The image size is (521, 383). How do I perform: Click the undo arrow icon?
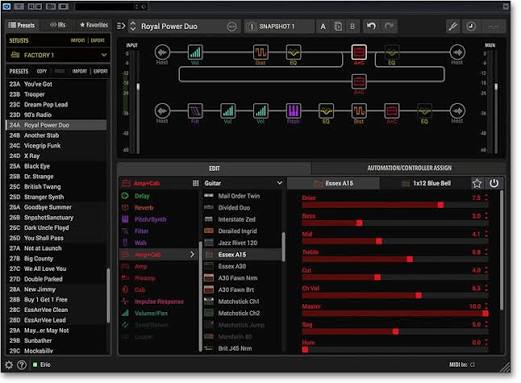tap(371, 26)
